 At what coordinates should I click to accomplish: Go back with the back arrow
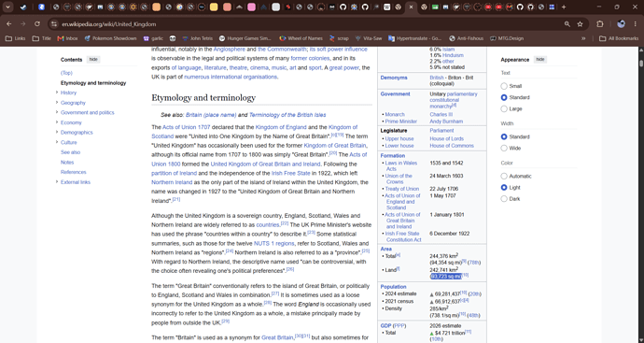9,24
